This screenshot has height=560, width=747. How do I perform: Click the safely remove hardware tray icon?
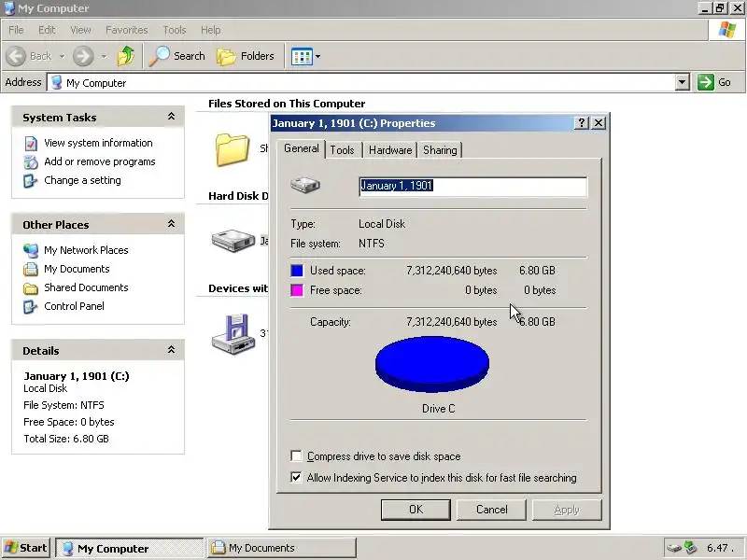(673, 548)
